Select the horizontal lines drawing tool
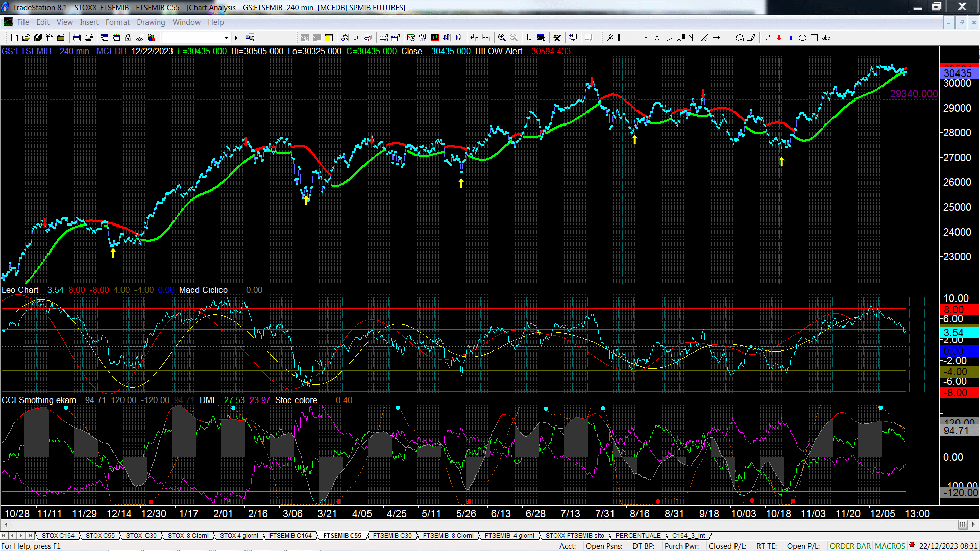This screenshot has width=980, height=551. coord(633,38)
